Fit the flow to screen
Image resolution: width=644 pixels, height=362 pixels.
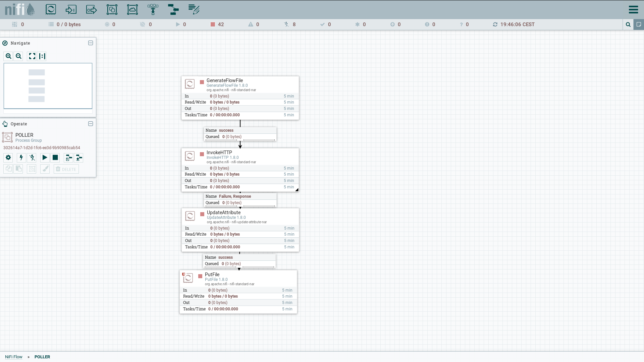click(x=32, y=56)
